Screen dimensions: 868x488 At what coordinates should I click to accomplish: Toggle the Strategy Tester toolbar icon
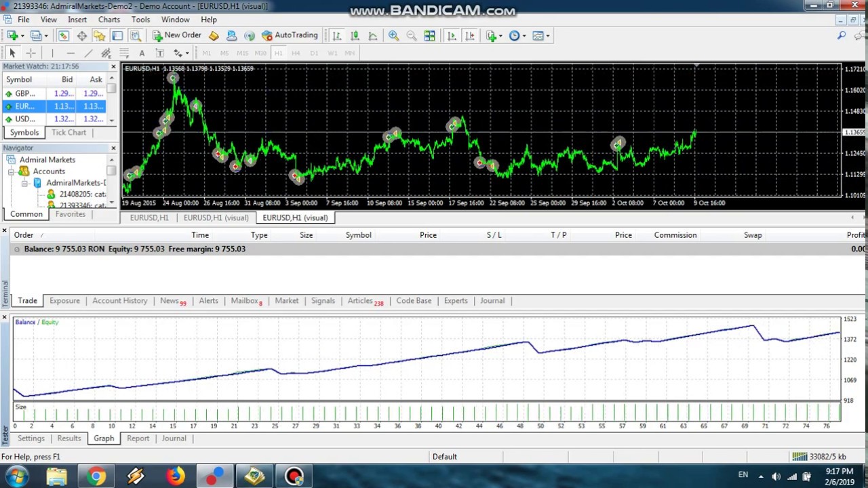(x=135, y=35)
